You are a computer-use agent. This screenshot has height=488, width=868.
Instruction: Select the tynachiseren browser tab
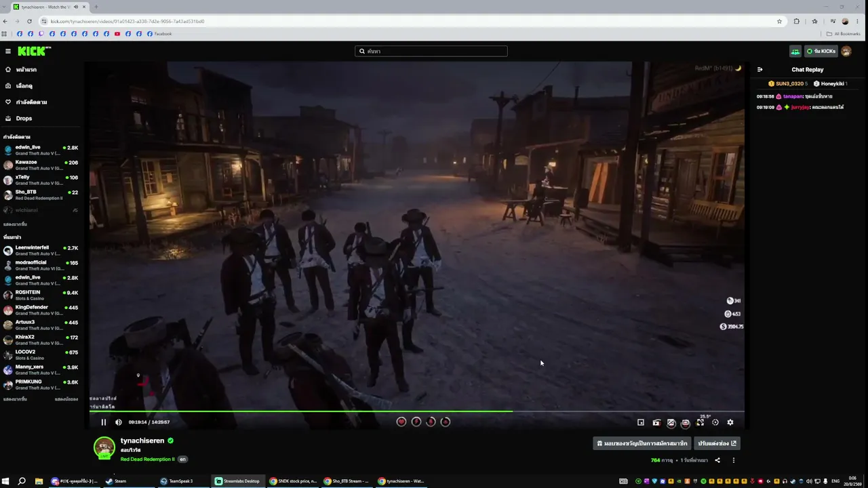tap(50, 7)
